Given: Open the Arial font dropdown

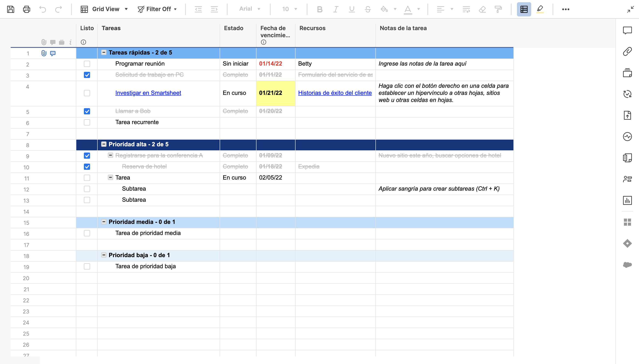Looking at the screenshot, I should coord(250,9).
